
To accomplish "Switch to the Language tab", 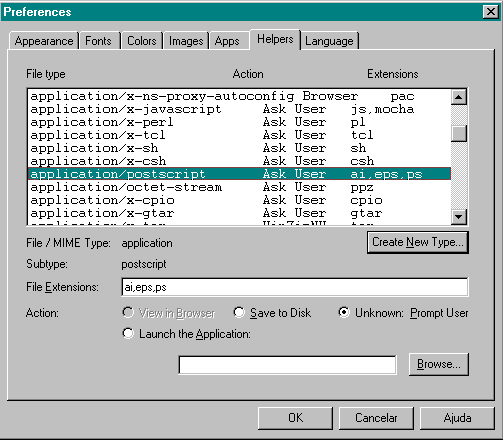I will (x=329, y=41).
